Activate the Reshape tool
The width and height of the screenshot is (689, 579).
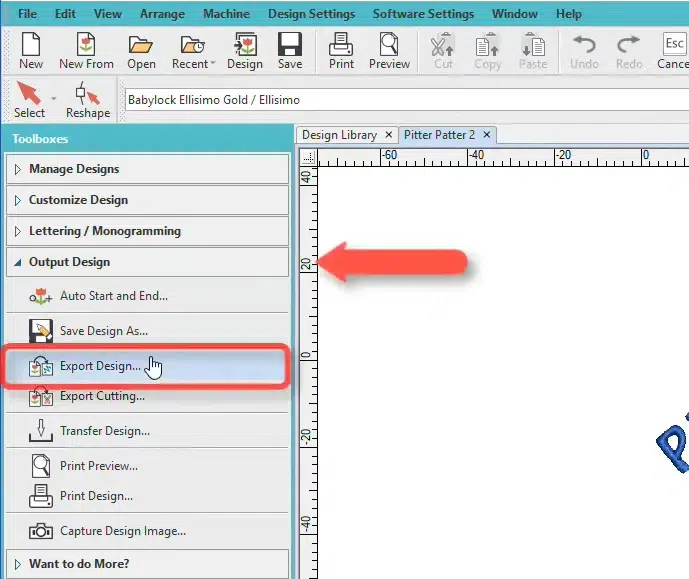point(88,100)
